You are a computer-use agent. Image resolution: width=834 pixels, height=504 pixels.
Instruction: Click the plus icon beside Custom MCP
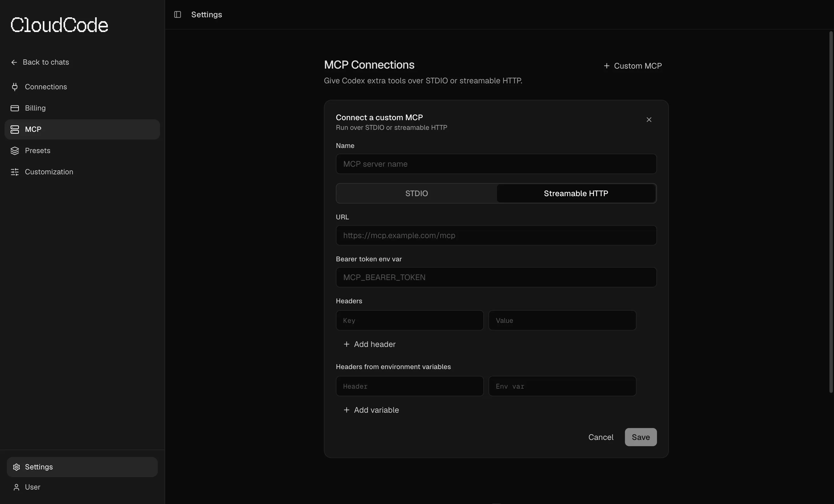(606, 66)
